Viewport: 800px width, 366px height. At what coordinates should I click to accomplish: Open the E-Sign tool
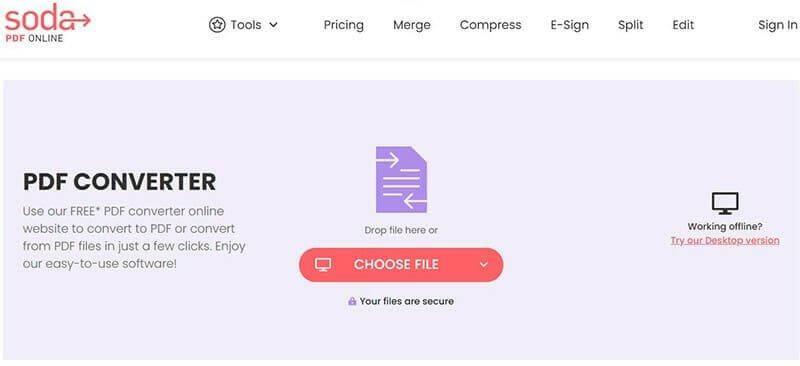569,25
